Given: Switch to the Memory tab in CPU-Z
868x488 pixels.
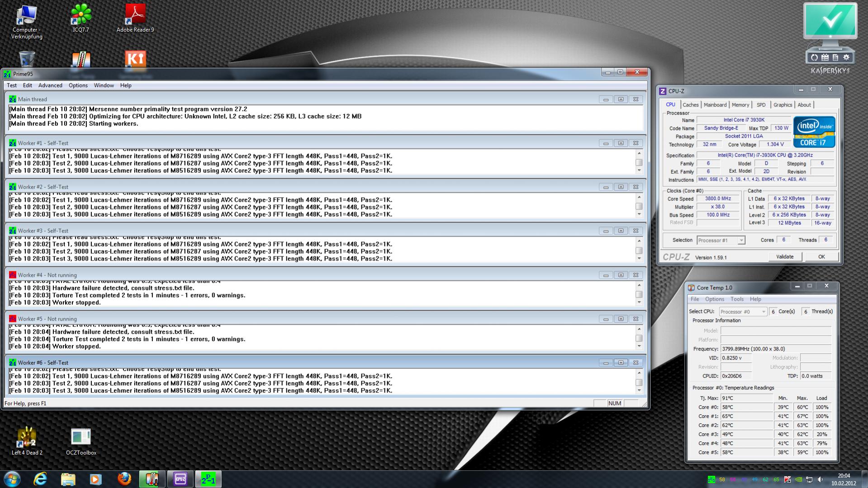Looking at the screenshot, I should click(x=740, y=105).
